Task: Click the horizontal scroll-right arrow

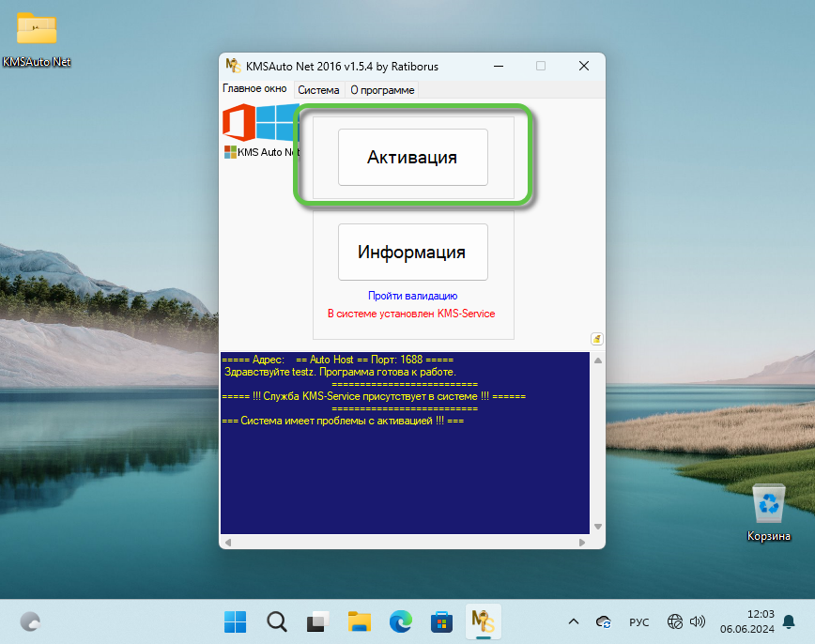Action: click(582, 542)
